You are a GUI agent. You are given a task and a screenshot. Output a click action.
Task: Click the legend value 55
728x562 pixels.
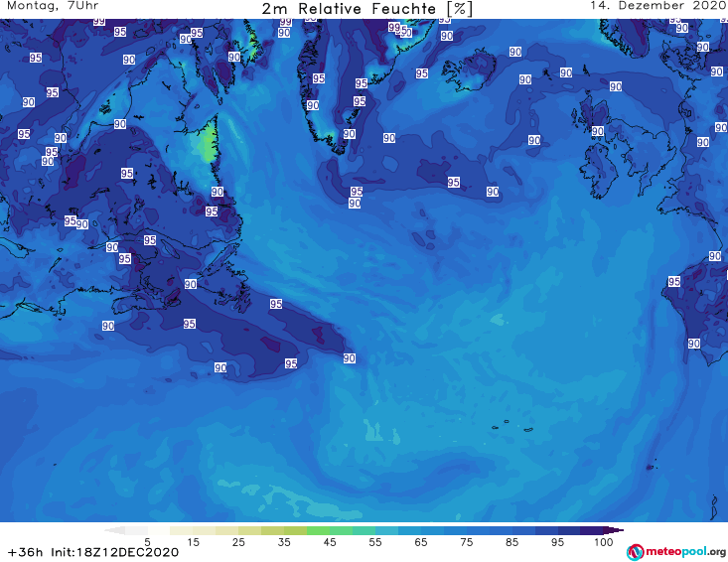click(375, 542)
